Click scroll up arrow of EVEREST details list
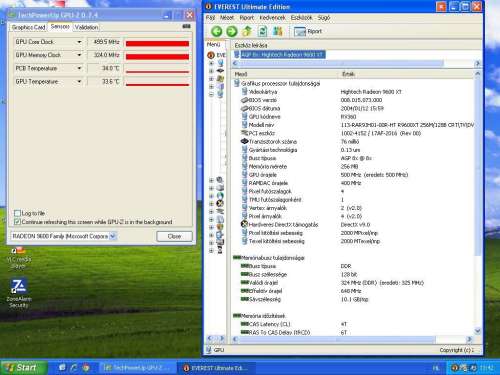This screenshot has height=375, width=500. (x=477, y=73)
